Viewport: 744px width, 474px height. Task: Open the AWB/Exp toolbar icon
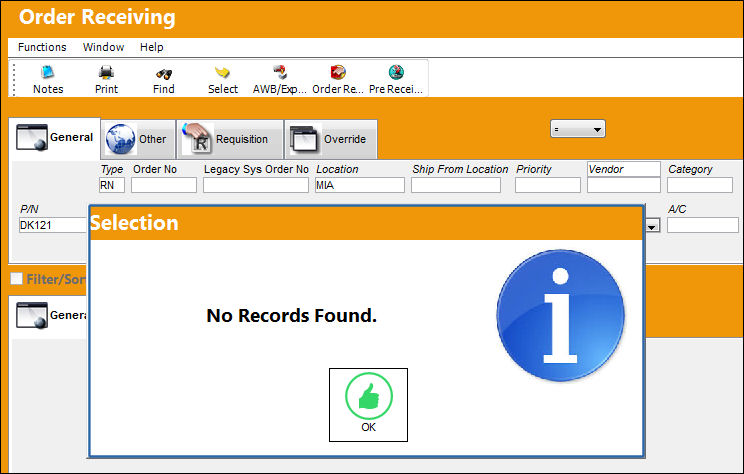279,79
